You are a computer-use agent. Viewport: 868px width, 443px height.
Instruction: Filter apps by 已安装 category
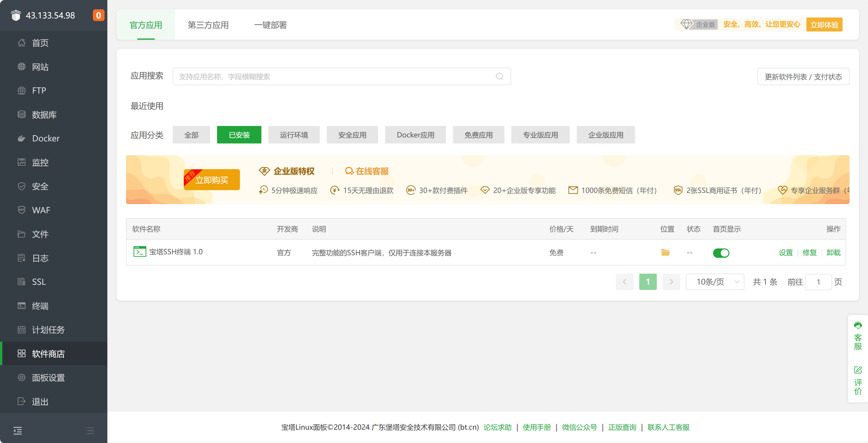coord(239,135)
